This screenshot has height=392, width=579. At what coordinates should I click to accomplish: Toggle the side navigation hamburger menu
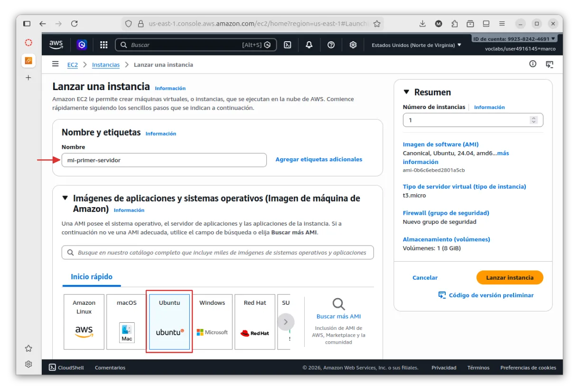point(56,64)
